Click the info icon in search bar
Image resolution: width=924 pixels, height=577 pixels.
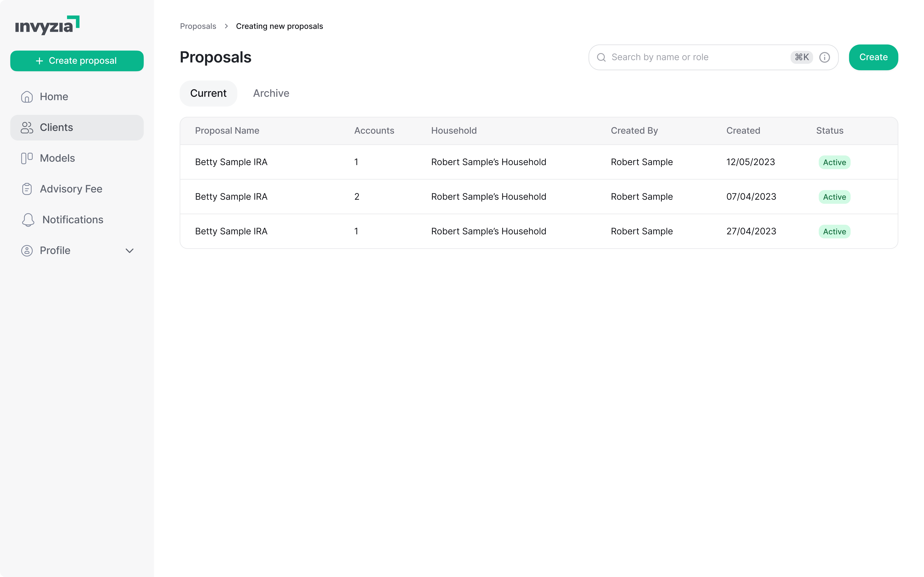[x=824, y=57]
